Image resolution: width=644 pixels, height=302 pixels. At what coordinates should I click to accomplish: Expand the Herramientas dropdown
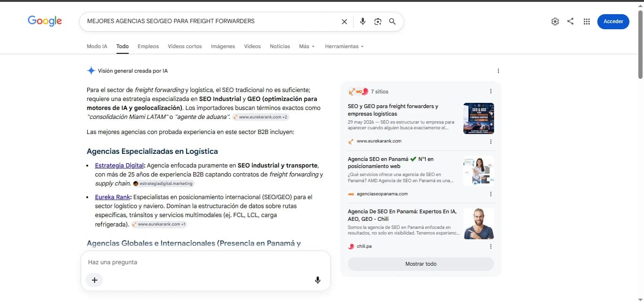[344, 46]
